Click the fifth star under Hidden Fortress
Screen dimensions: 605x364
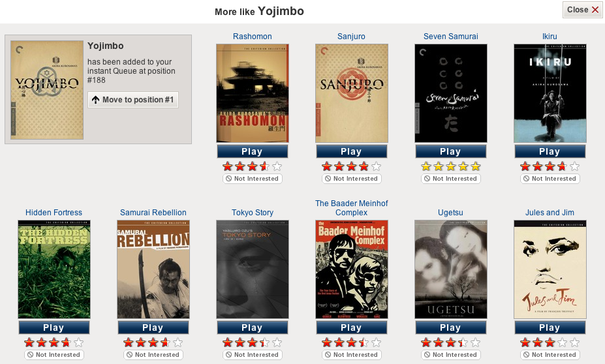click(x=79, y=342)
